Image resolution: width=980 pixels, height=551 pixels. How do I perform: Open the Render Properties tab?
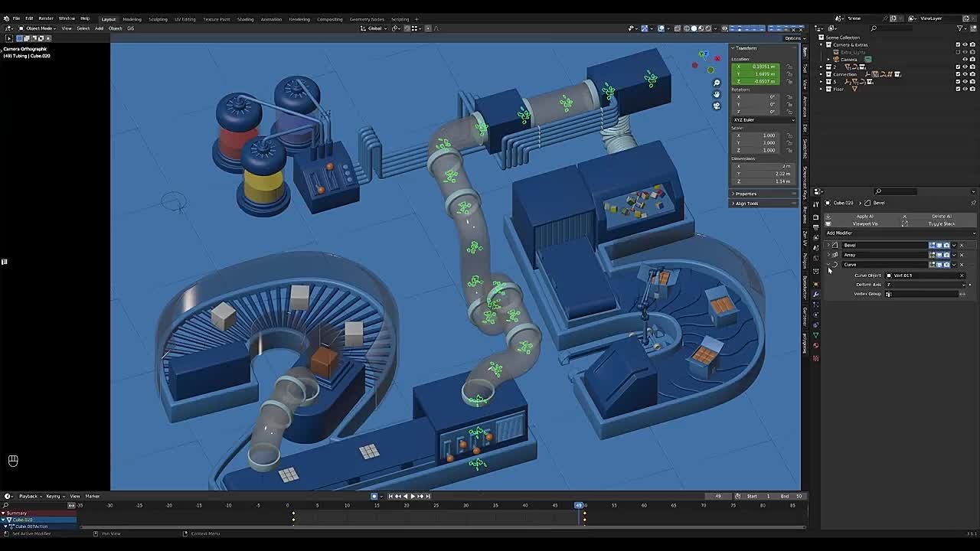click(x=816, y=216)
